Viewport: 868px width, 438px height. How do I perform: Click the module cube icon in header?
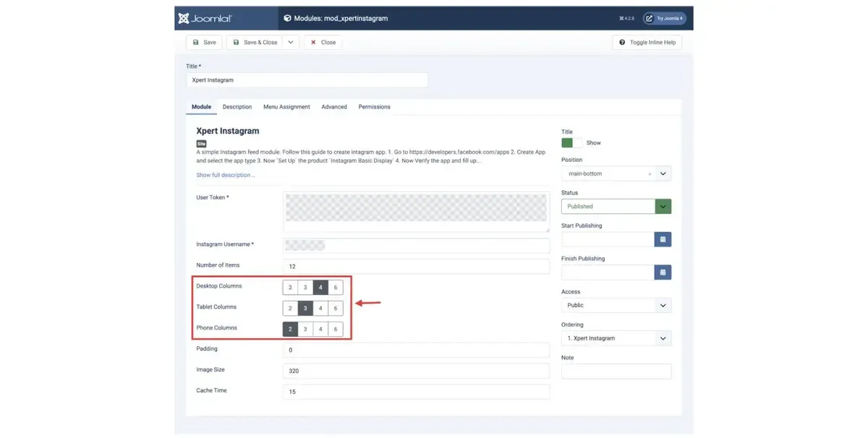pyautogui.click(x=288, y=19)
